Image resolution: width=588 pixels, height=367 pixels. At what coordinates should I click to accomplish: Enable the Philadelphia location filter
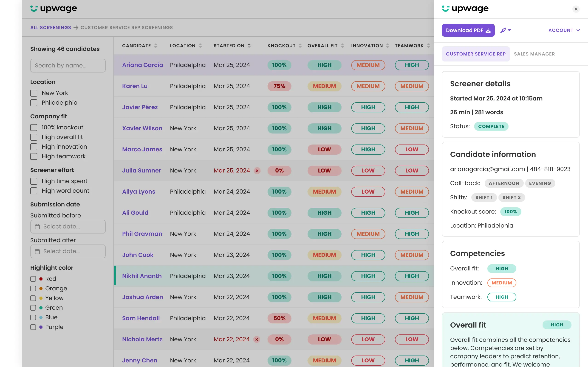(x=34, y=103)
